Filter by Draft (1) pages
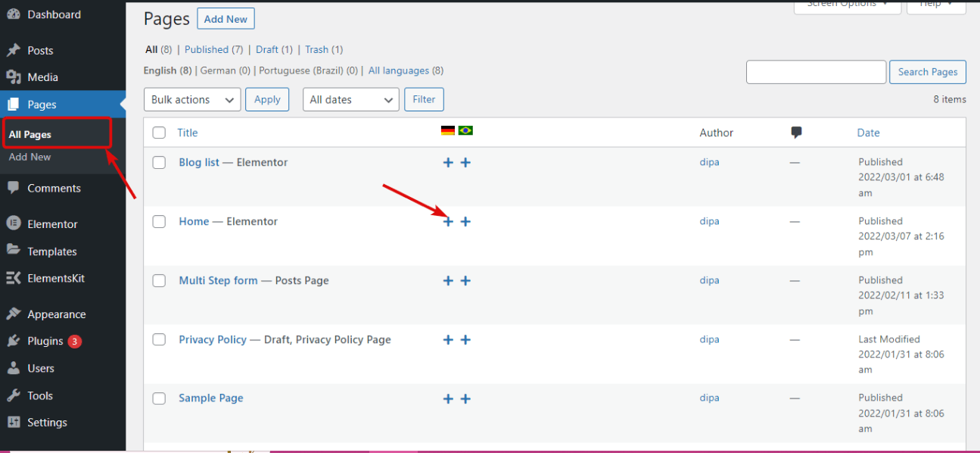 pos(274,49)
